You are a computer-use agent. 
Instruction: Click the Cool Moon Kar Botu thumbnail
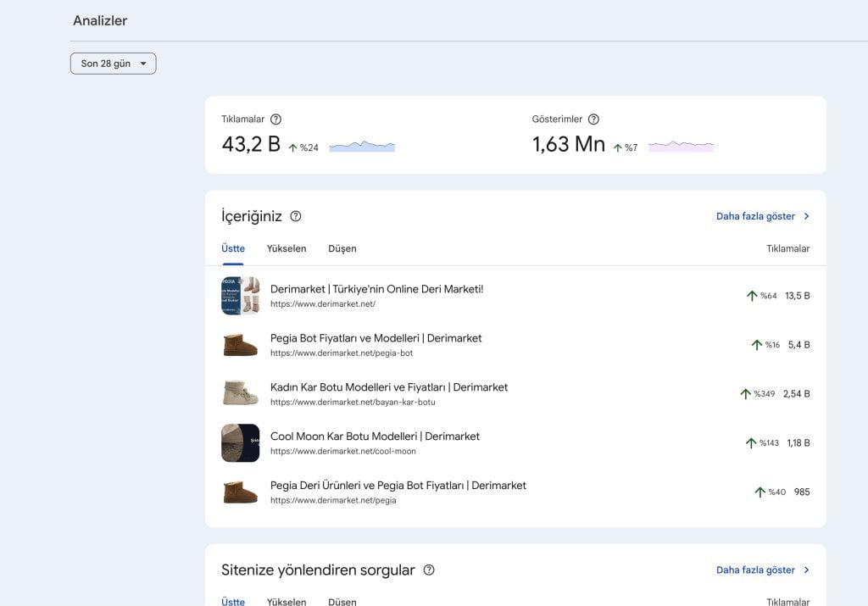click(x=241, y=443)
